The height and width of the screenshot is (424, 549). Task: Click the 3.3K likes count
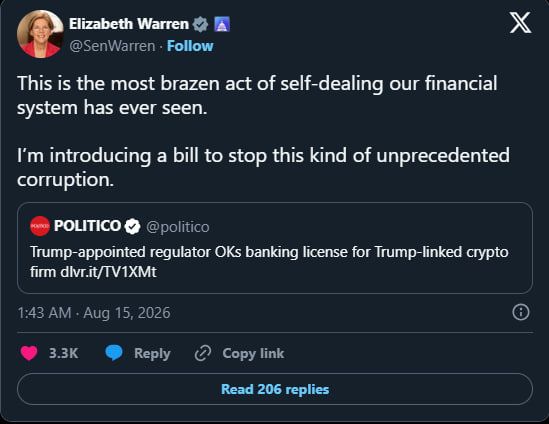click(x=64, y=353)
